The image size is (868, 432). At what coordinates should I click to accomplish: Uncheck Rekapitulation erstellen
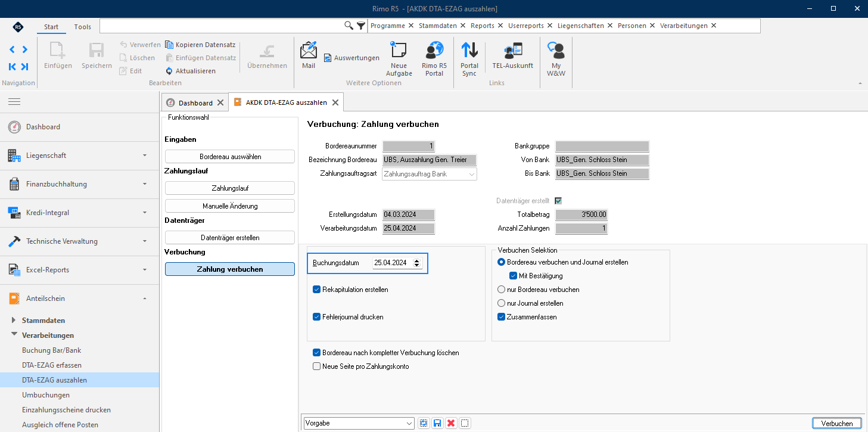pyautogui.click(x=317, y=290)
